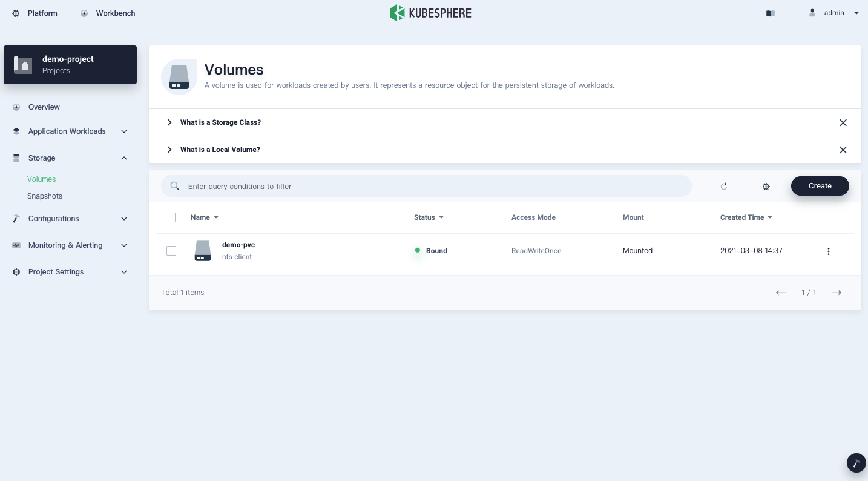
Task: Open the admin user dropdown
Action: tap(835, 13)
